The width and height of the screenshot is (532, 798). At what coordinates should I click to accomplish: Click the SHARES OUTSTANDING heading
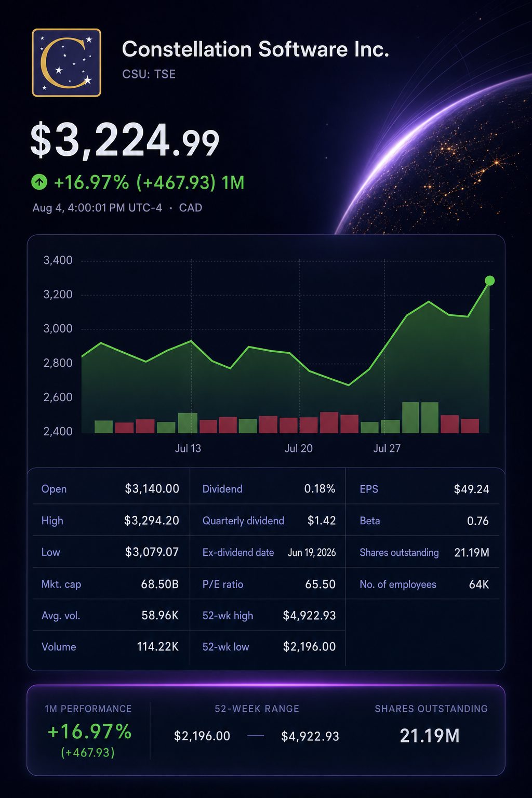tap(431, 709)
